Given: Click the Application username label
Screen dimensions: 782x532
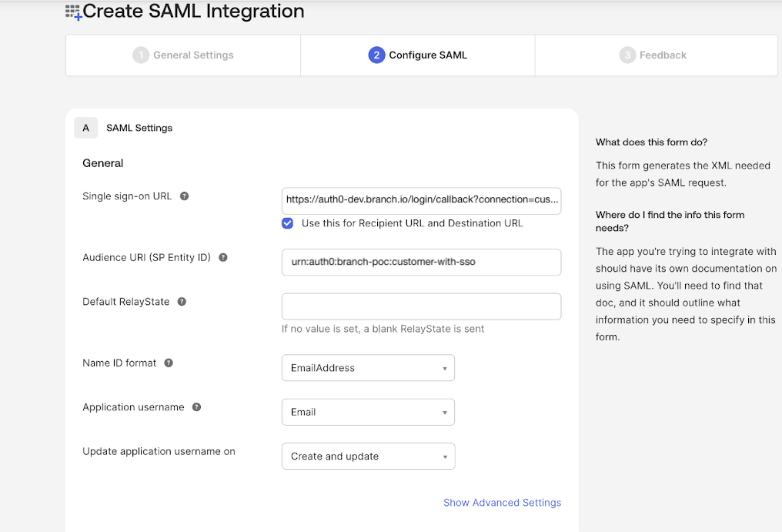Looking at the screenshot, I should [133, 407].
